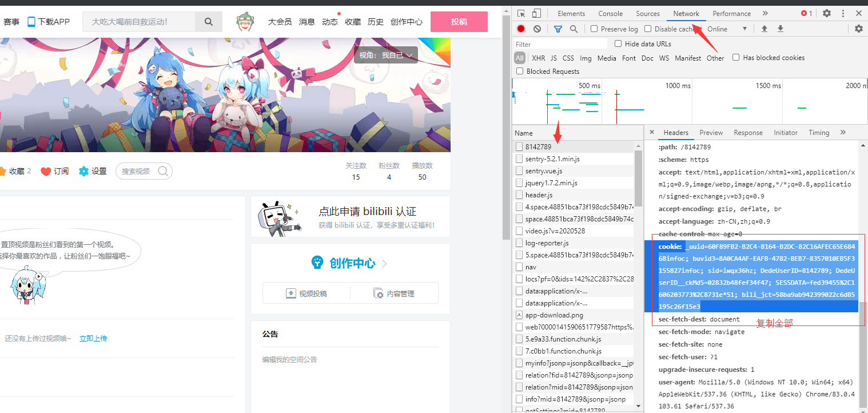Filter requests by Img type
868x413 pixels.
point(586,58)
